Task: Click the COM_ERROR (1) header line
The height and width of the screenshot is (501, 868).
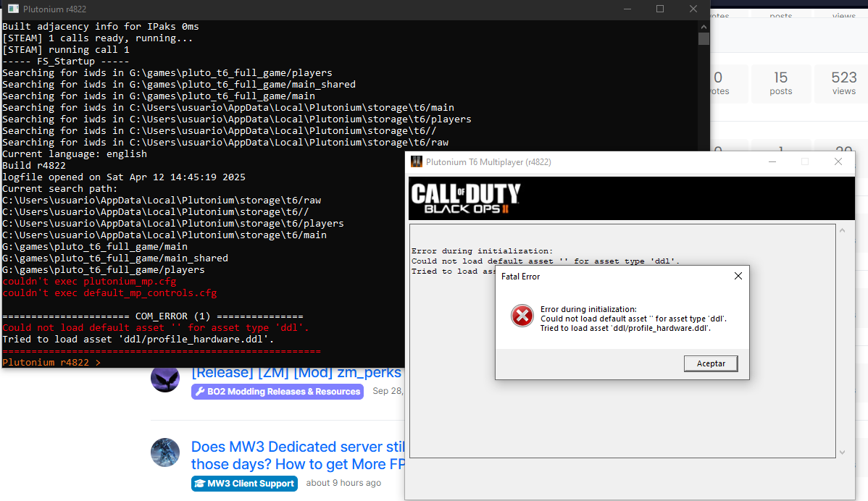Action: [153, 316]
